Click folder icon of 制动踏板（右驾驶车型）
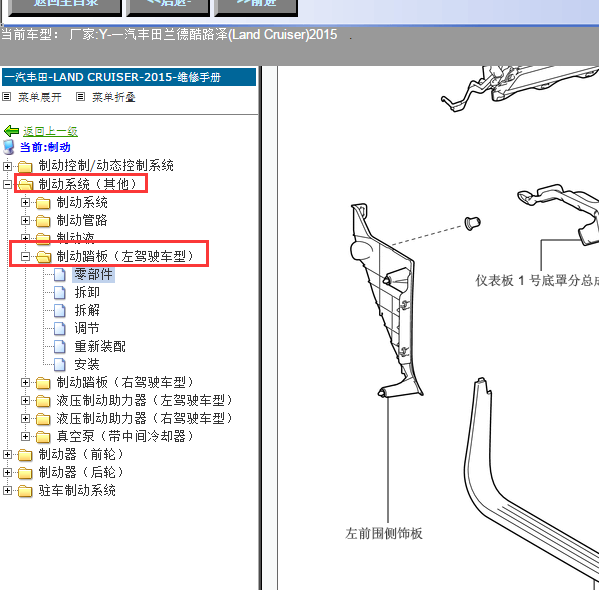The height and width of the screenshot is (590, 599). 43,383
